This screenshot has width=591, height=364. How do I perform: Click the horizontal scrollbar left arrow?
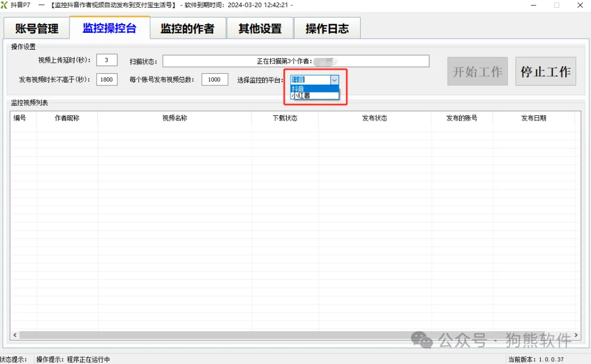(15, 334)
